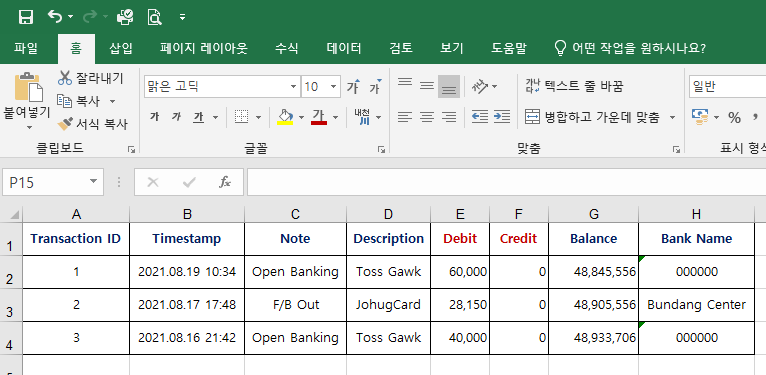Open the 클립보드 dialog launcher

(131, 149)
